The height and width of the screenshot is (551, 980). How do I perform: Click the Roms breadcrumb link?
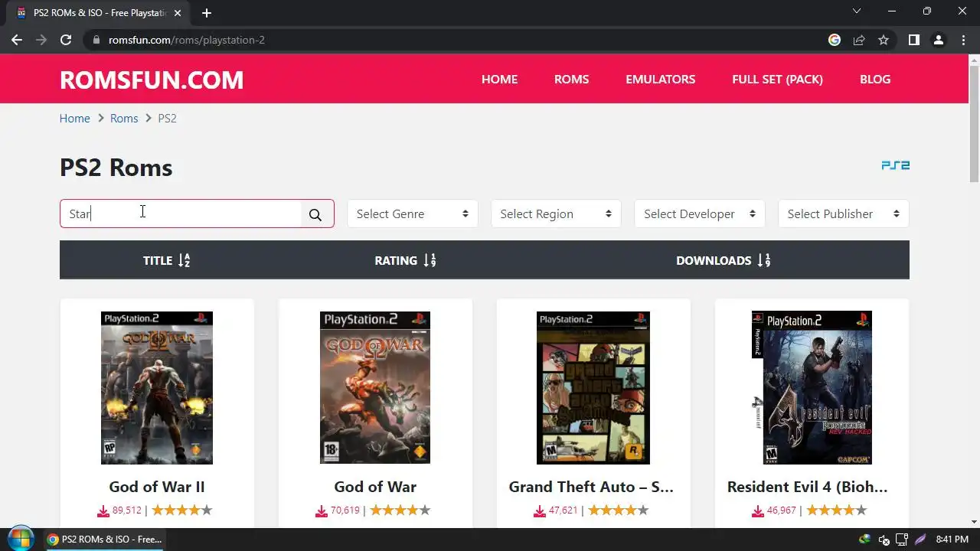point(124,119)
